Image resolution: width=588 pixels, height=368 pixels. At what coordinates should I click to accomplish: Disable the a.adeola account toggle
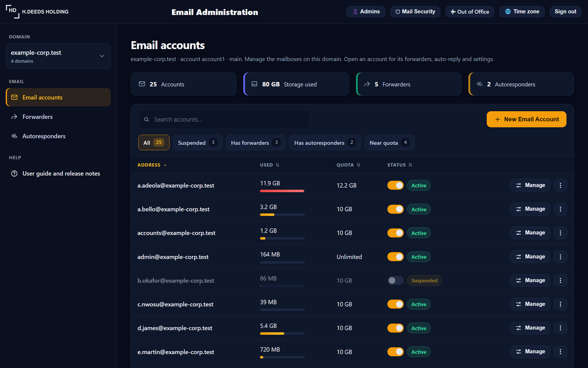[395, 185]
